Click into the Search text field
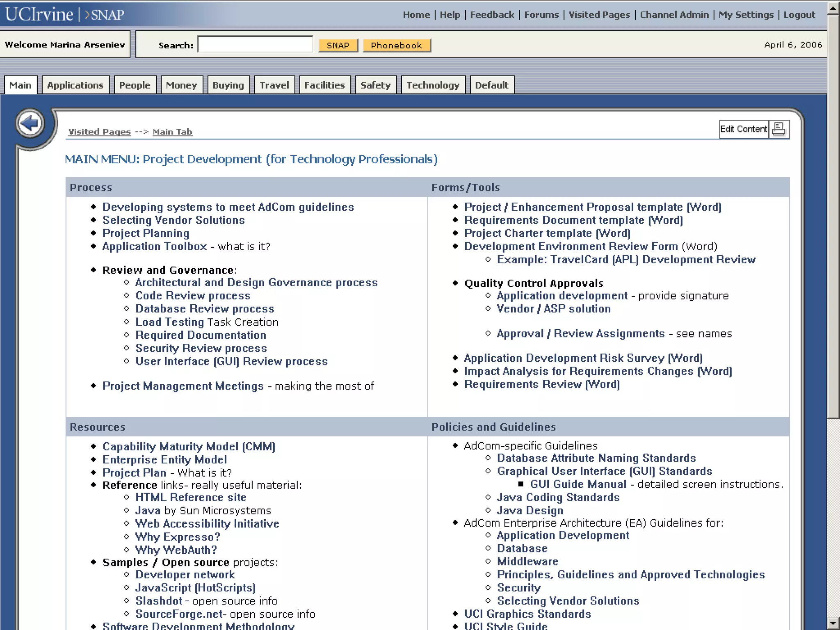 [255, 44]
